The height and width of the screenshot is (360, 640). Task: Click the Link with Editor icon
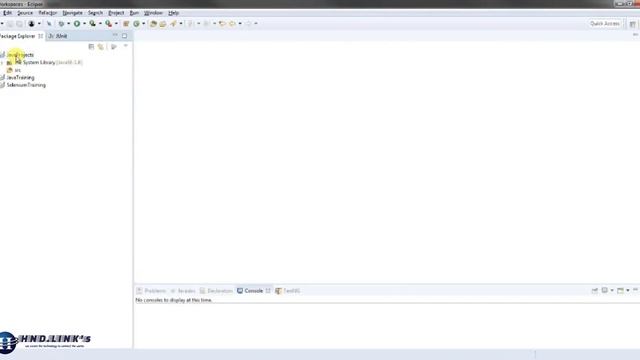tap(101, 47)
